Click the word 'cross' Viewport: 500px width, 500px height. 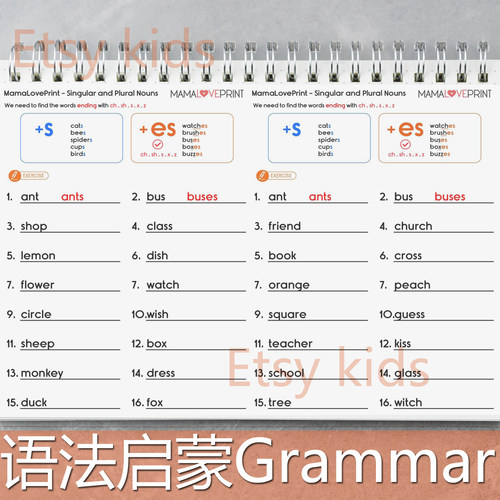(x=408, y=256)
